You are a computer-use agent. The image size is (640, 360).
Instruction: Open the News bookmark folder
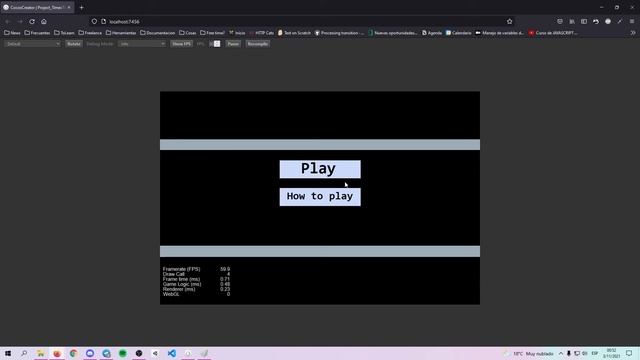[x=12, y=33]
